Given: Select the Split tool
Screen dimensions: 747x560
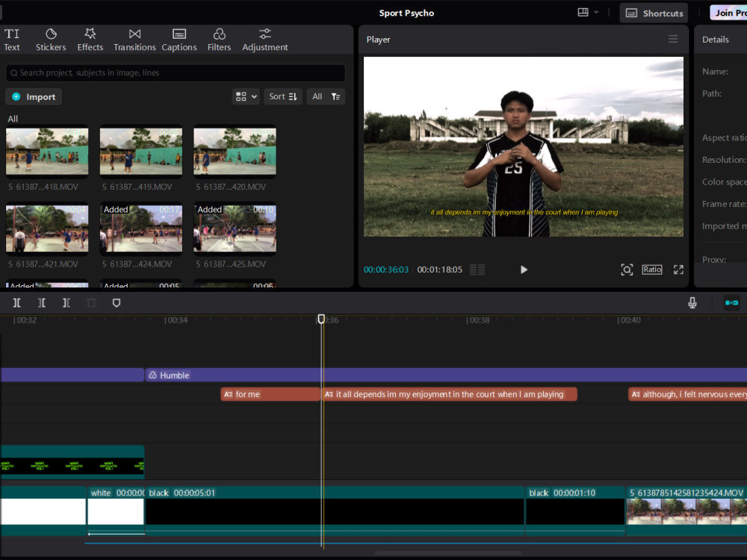Looking at the screenshot, I should (16, 303).
